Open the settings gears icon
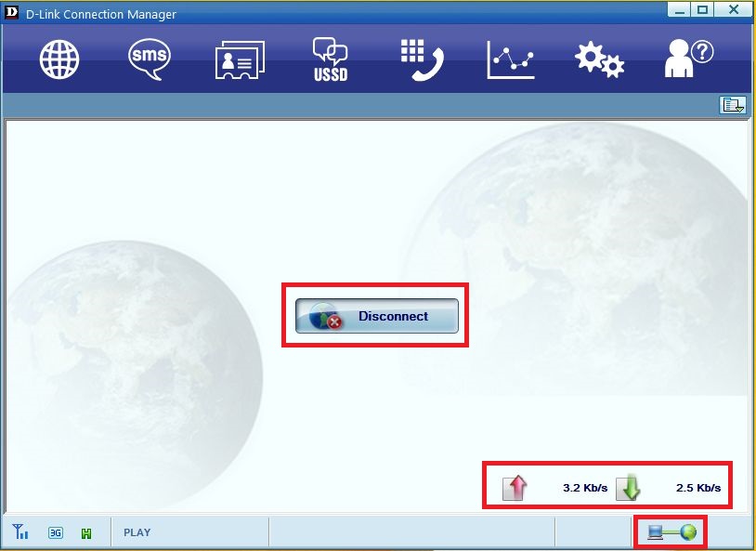This screenshot has height=551, width=756. [x=599, y=59]
